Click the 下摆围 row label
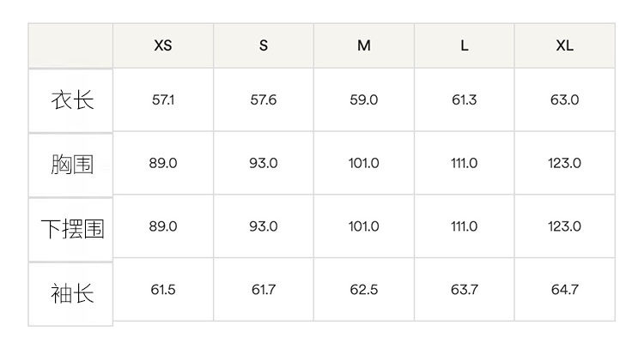 pos(71,228)
